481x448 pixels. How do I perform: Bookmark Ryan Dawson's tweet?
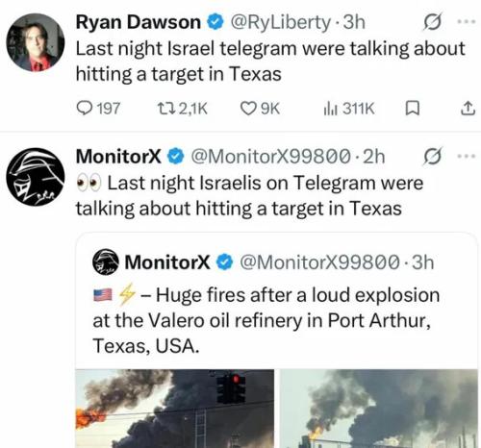tap(413, 109)
